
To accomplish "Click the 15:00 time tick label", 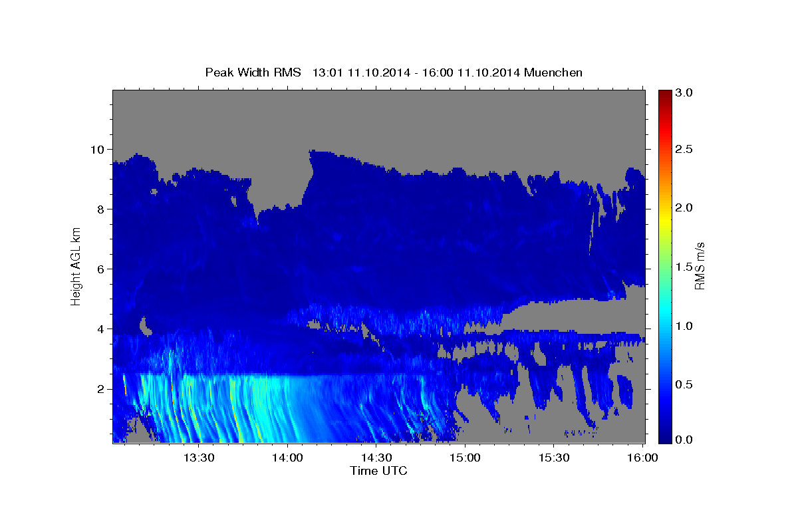I will (465, 458).
